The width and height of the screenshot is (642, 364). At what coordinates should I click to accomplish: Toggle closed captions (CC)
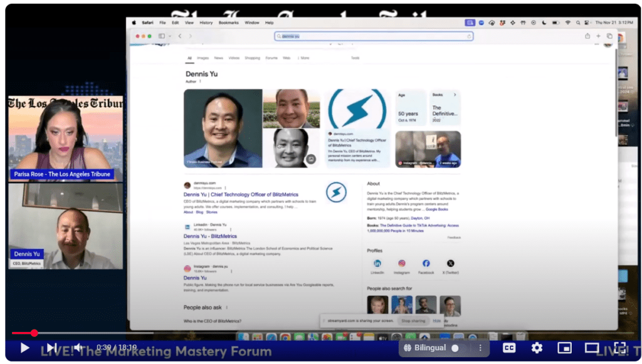pyautogui.click(x=509, y=348)
